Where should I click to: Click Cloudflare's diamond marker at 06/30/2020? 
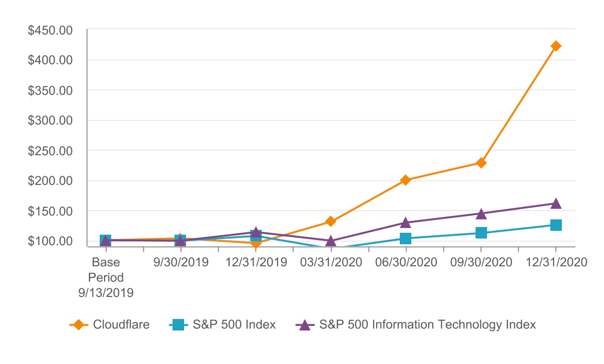point(406,180)
